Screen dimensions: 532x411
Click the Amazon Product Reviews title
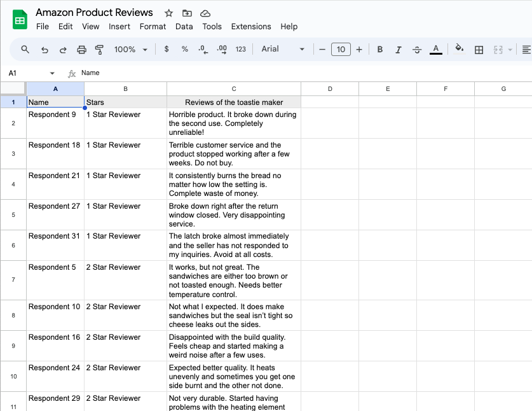pyautogui.click(x=94, y=13)
